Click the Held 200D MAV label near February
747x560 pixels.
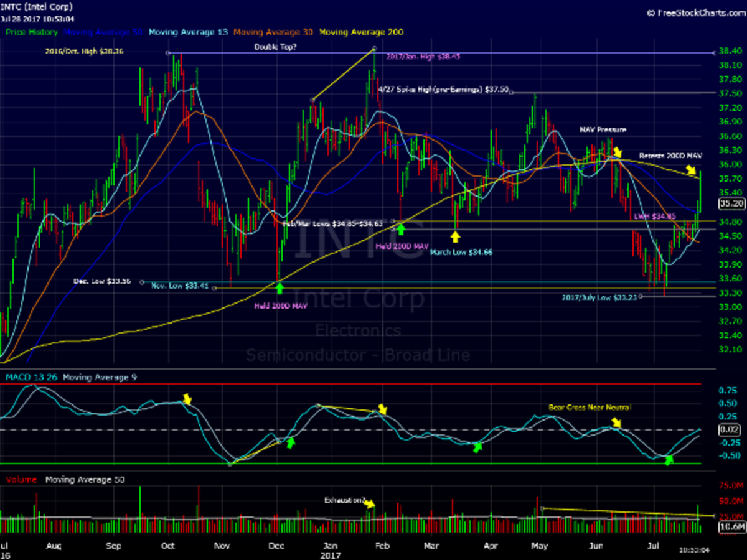coord(402,246)
